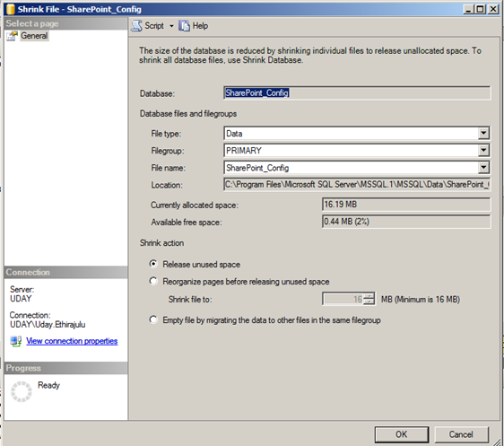Image resolution: width=504 pixels, height=446 pixels.
Task: Click the Help icon in the toolbar
Action: click(x=185, y=26)
